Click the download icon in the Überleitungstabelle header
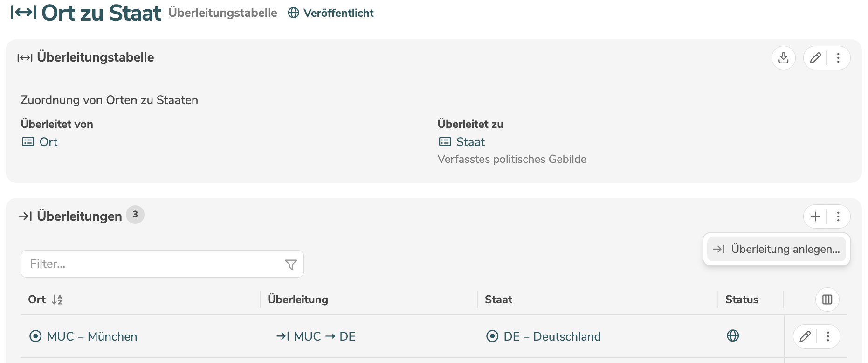The width and height of the screenshot is (868, 363). 784,58
